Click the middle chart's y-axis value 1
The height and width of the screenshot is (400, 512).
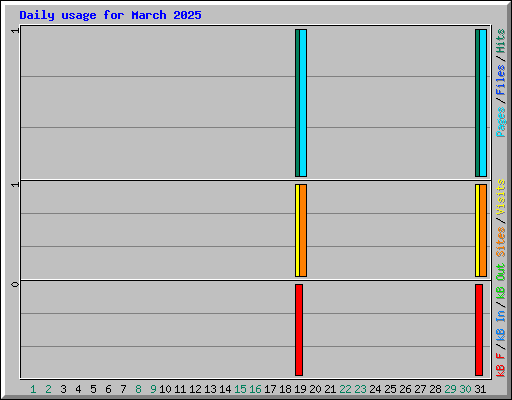15,184
